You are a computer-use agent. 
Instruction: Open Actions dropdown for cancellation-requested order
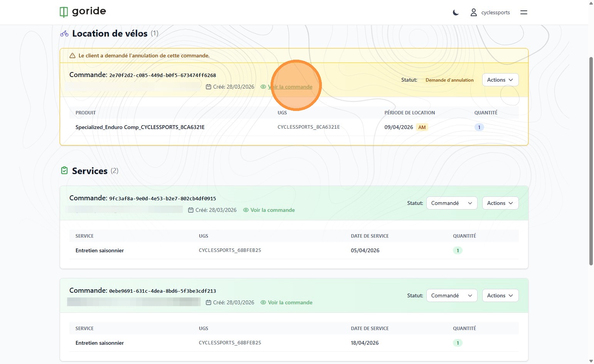(x=500, y=80)
